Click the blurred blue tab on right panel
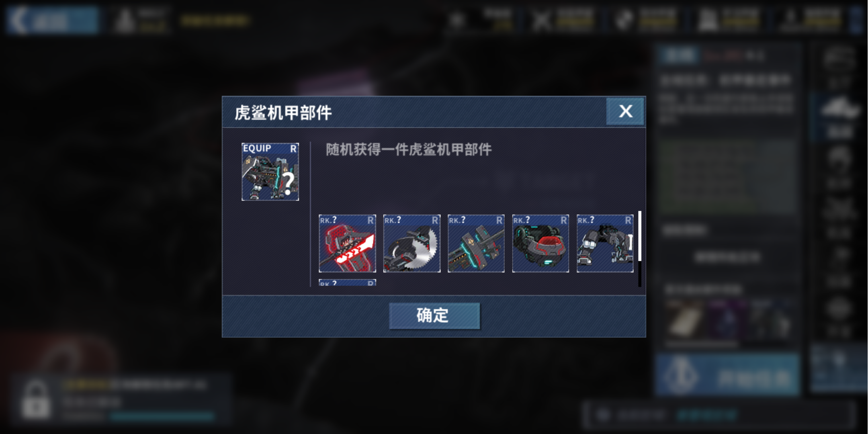The image size is (868, 434). pos(680,55)
